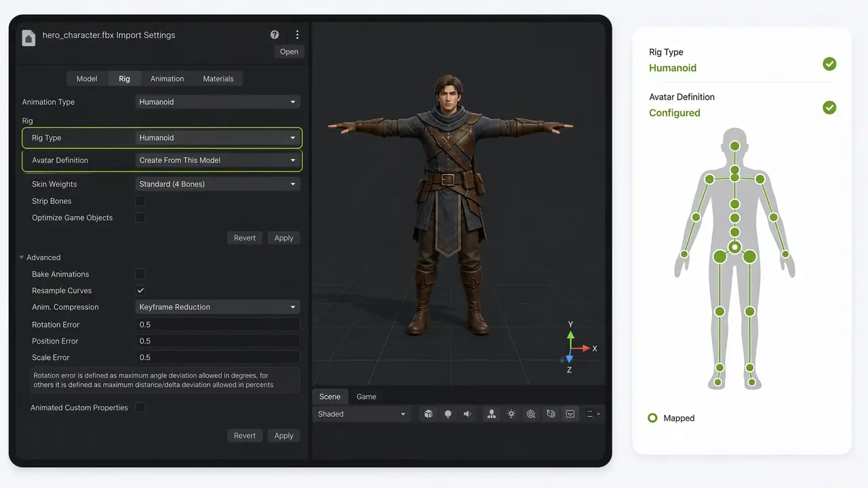Click Apply button below Optimize Game Objects
Viewport: 868px width, 488px height.
click(x=283, y=238)
